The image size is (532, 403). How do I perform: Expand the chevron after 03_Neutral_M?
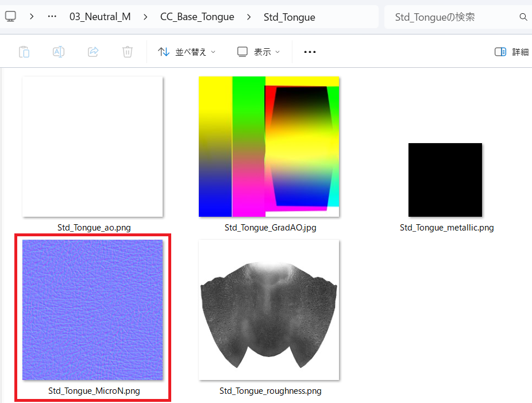tap(145, 17)
